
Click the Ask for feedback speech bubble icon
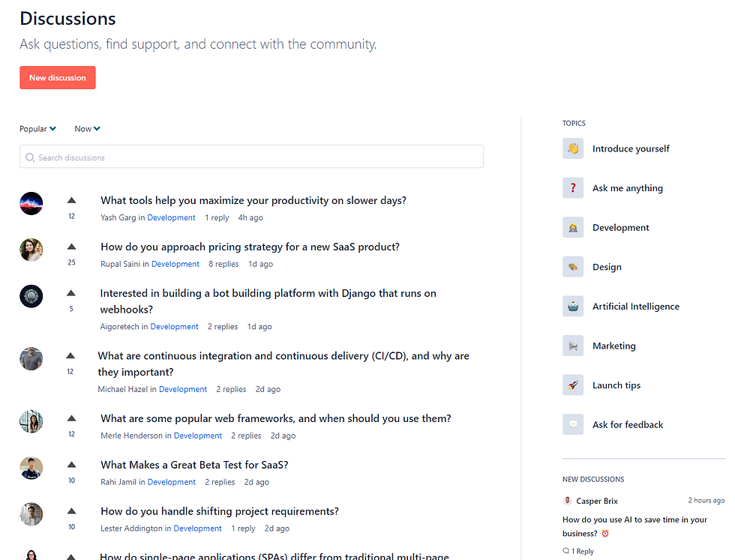tap(573, 424)
